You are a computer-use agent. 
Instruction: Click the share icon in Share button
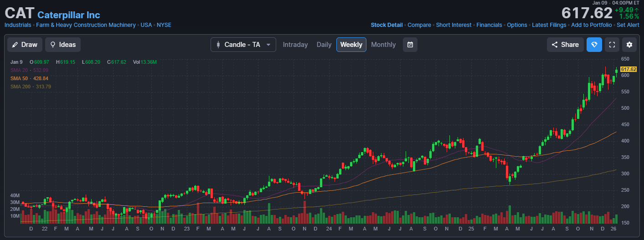point(555,45)
